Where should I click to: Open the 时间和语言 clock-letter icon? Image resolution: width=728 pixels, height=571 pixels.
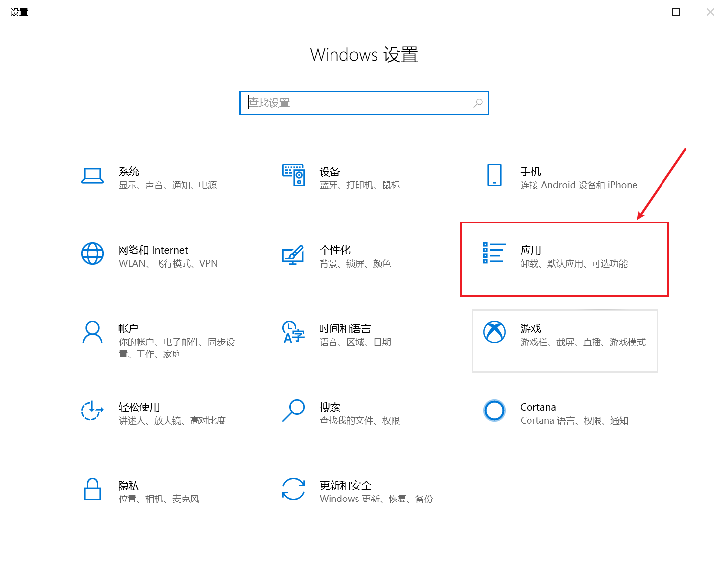click(293, 332)
